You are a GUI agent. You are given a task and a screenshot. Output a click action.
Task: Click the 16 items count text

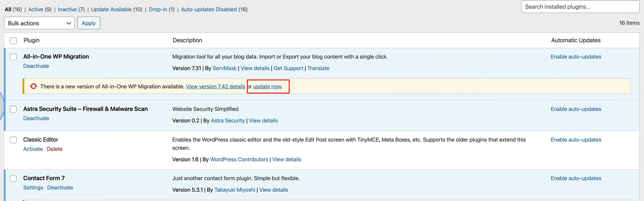[629, 23]
